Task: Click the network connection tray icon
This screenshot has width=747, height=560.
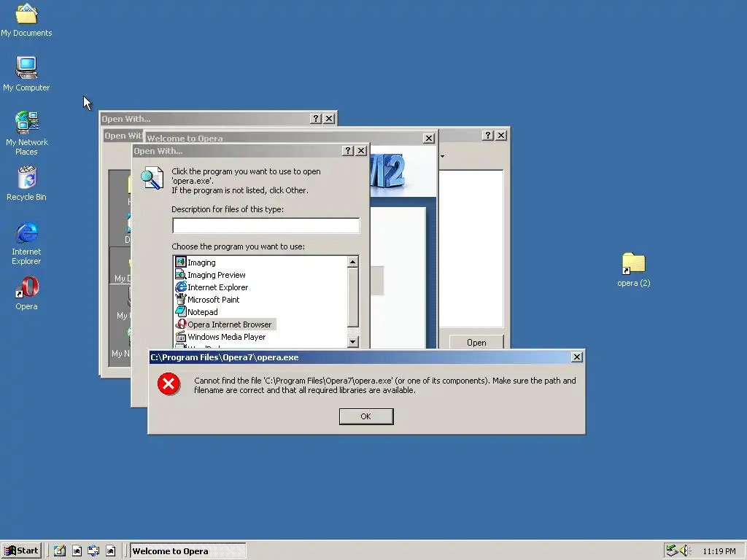Action: click(672, 551)
